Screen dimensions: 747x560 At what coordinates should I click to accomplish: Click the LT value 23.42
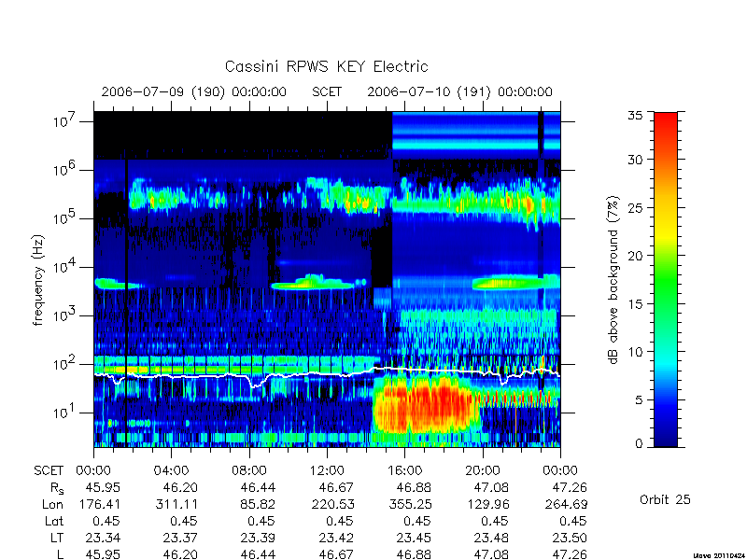tap(336, 539)
